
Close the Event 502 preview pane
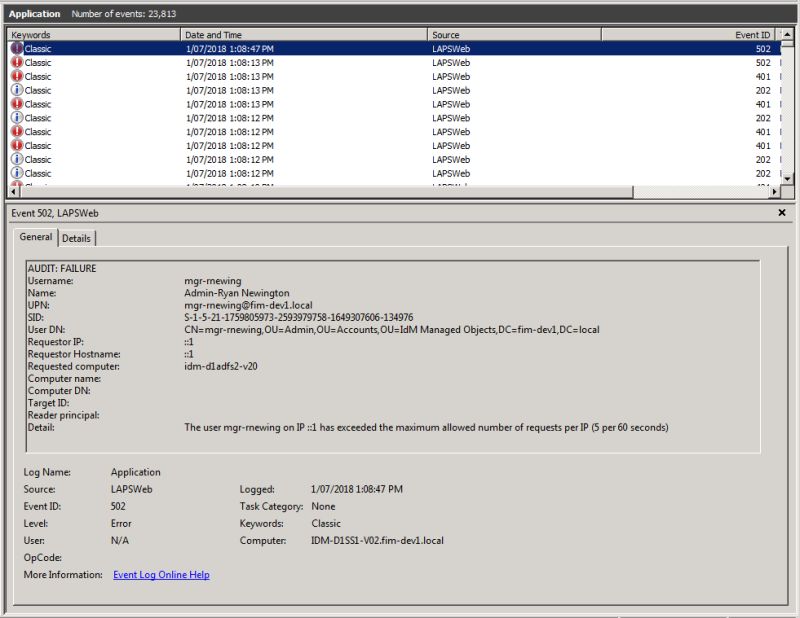782,213
